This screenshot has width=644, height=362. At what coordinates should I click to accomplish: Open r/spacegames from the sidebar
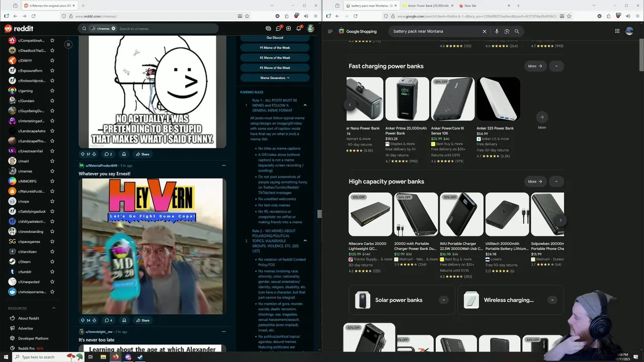[x=29, y=241]
